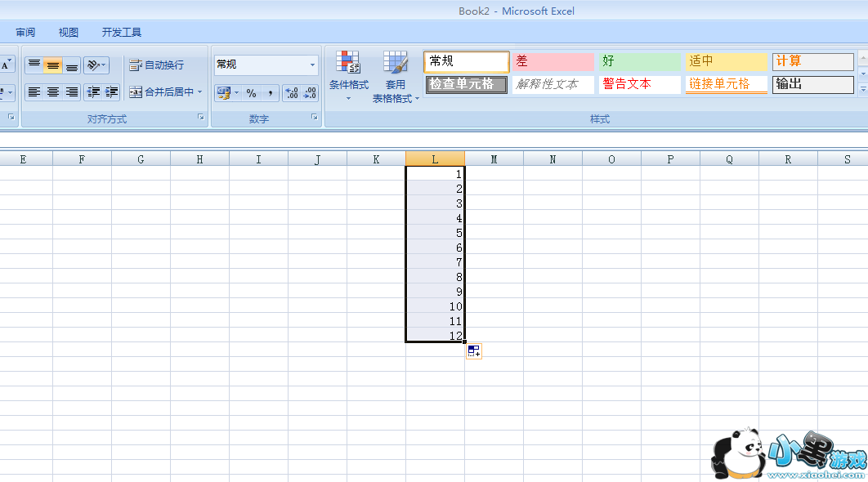This screenshot has height=482, width=868.
Task: Click the Format as Table (套用表格格式) icon
Action: [396, 64]
